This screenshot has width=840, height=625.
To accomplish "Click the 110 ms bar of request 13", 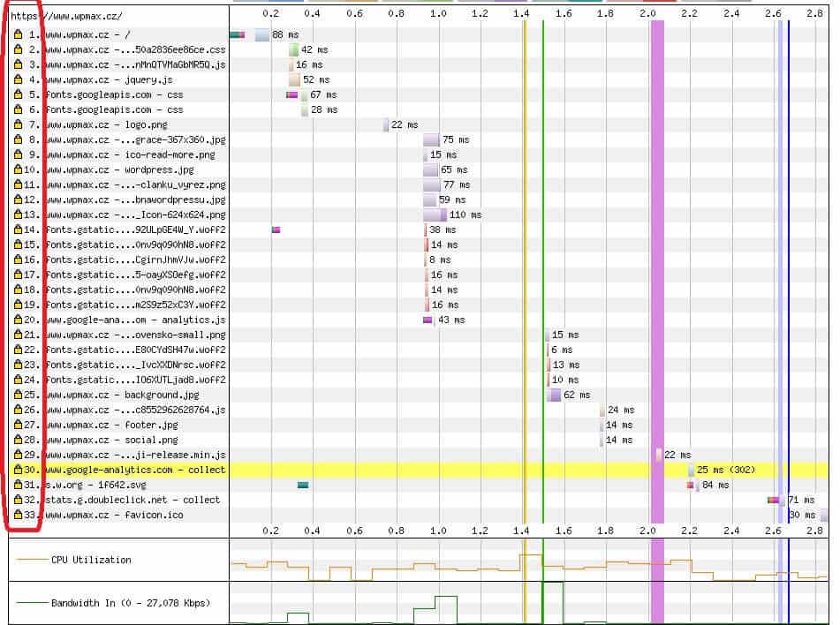I will pos(435,215).
